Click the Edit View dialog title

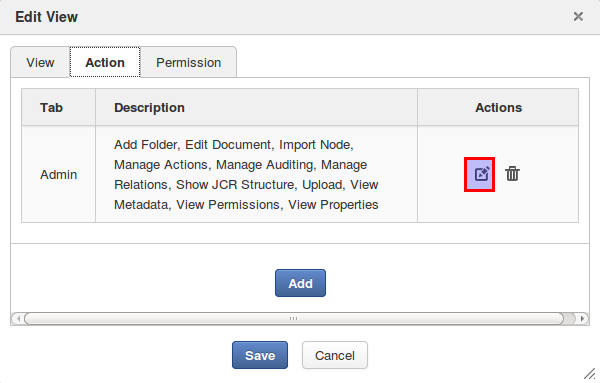point(46,17)
